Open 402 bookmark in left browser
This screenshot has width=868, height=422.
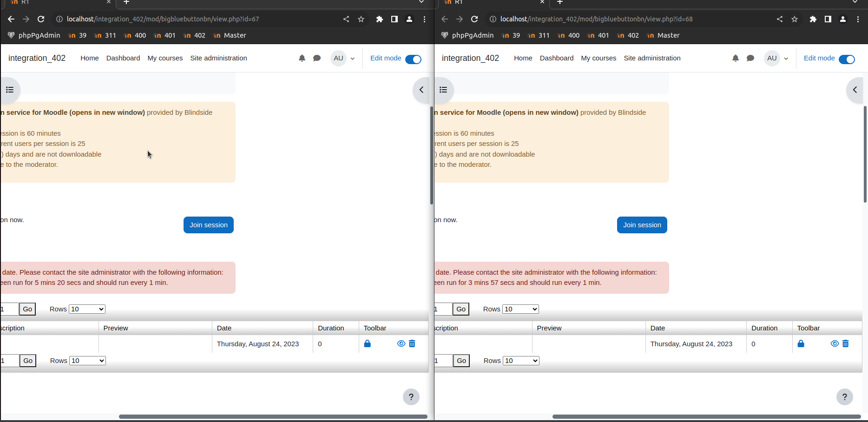point(194,35)
